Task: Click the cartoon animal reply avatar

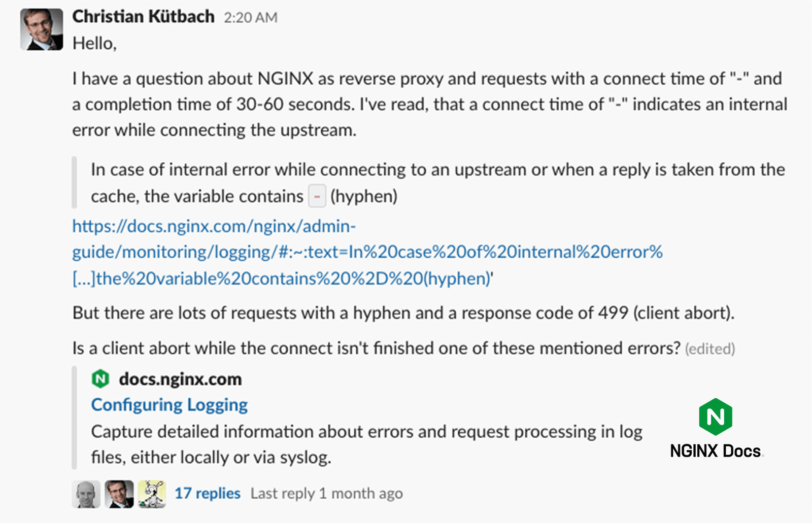Action: point(151,494)
